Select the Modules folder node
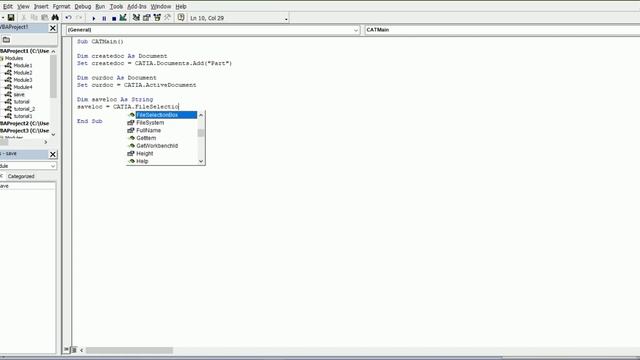The width and height of the screenshot is (640, 360). [x=13, y=58]
